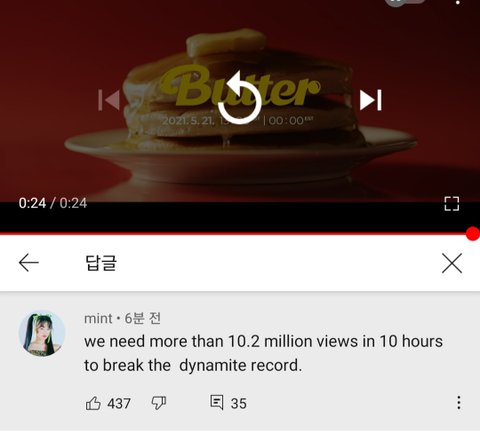The width and height of the screenshot is (480, 442).
Task: Click the 0:24 elapsed time display
Action: 32,203
